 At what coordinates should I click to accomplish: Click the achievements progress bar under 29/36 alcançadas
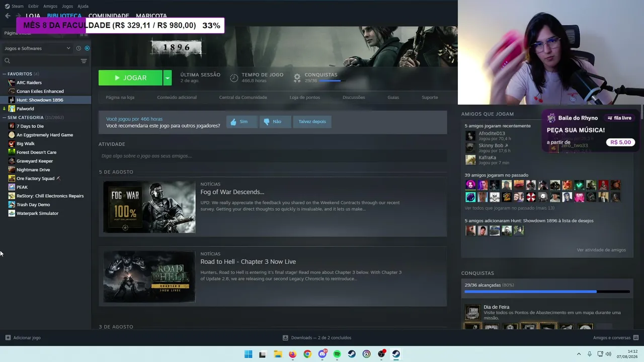point(547,292)
